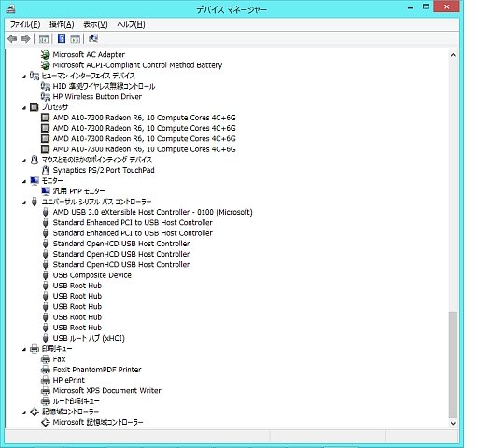Image resolution: width=478 pixels, height=448 pixels.
Task: Open the blue Help question-mark toolbar icon
Action: [x=62, y=39]
